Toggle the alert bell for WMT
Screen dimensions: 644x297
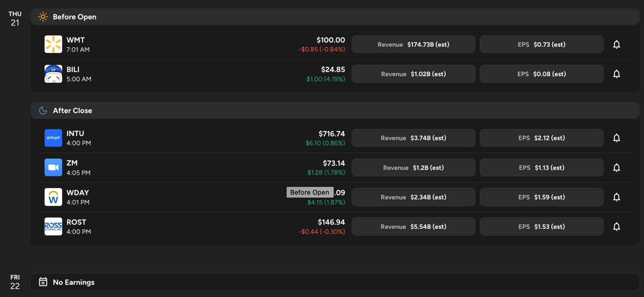click(x=616, y=44)
